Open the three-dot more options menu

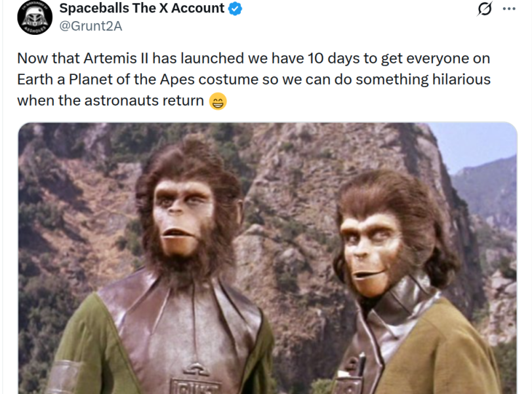pyautogui.click(x=509, y=9)
